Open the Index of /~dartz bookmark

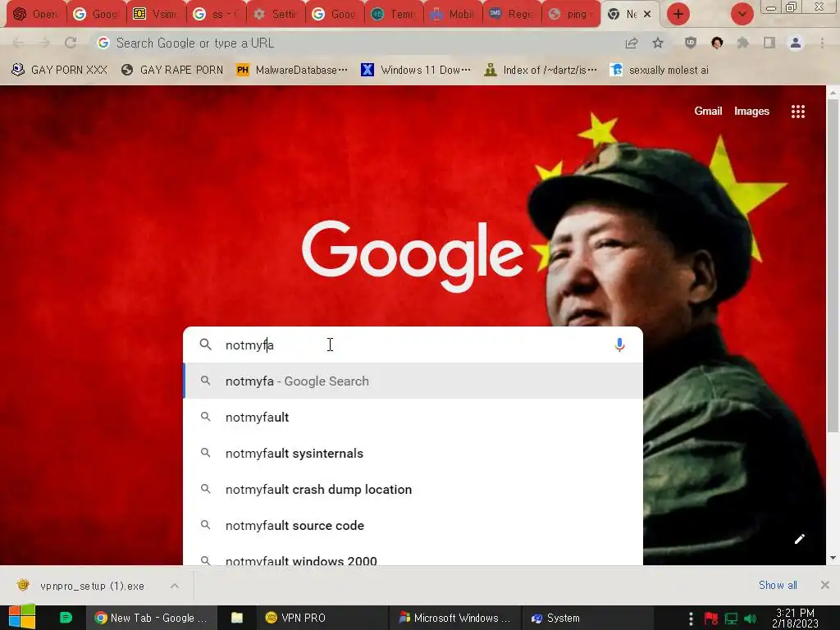pos(541,71)
